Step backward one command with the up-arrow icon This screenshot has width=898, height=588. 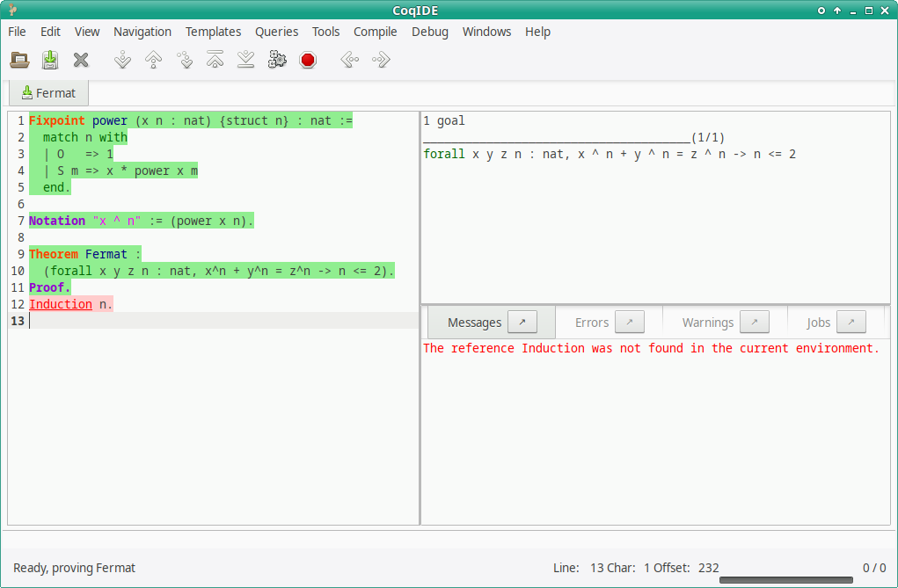point(153,59)
